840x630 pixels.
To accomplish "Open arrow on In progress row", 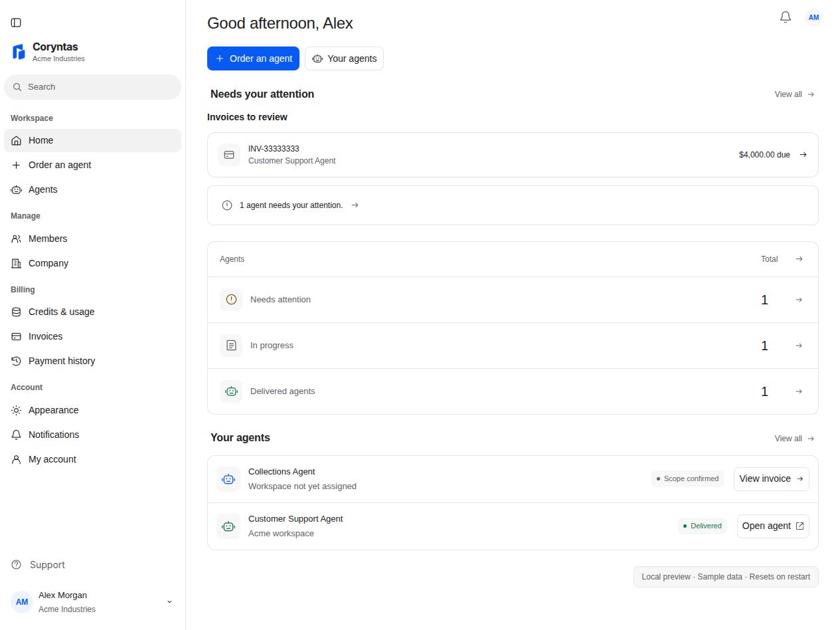I will coord(799,346).
